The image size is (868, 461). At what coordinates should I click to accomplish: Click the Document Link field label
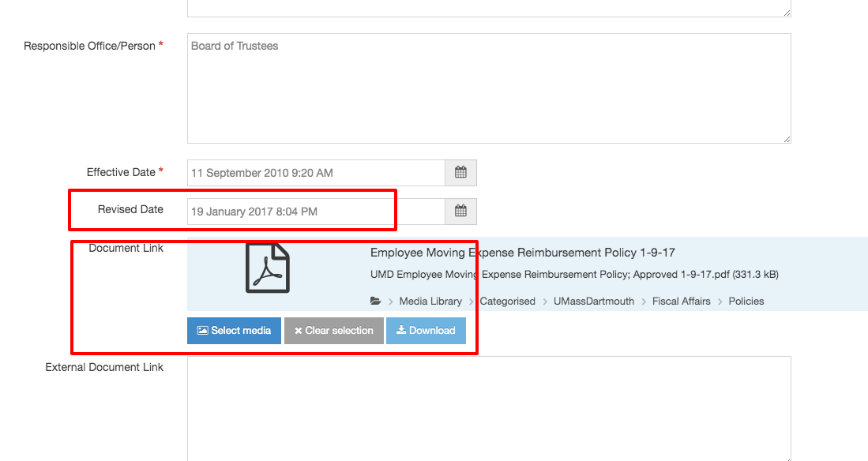(126, 248)
